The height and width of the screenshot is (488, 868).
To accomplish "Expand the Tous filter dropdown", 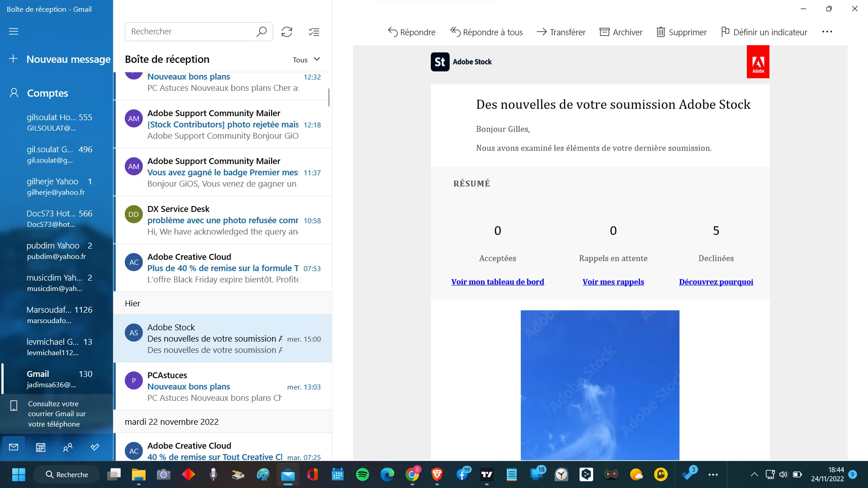I will coord(307,60).
